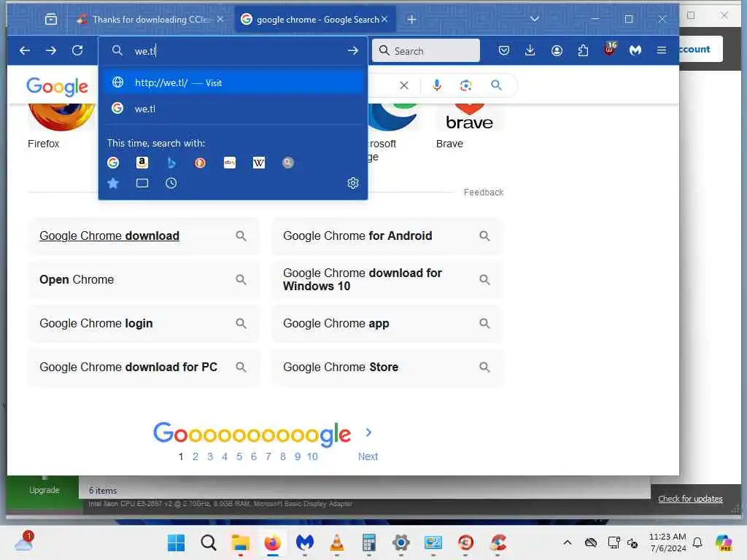
Task: Search this time with eBay icon
Action: click(230, 163)
